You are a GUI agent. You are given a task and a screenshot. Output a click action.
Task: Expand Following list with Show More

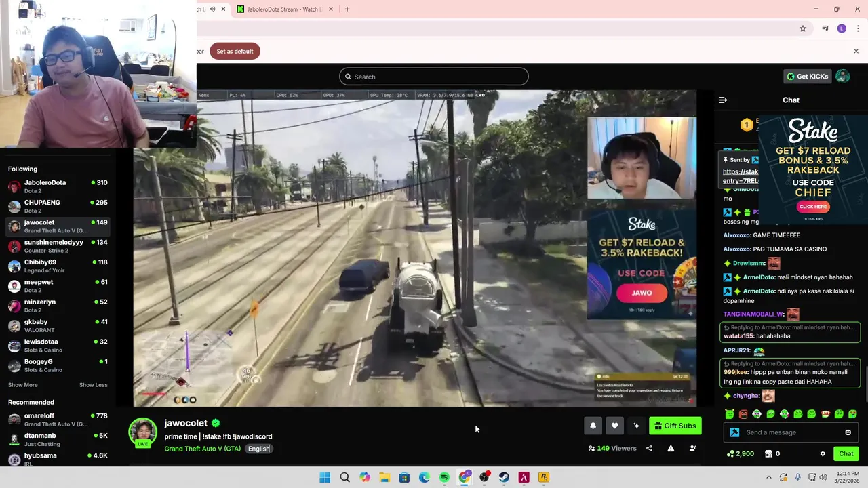(22, 385)
